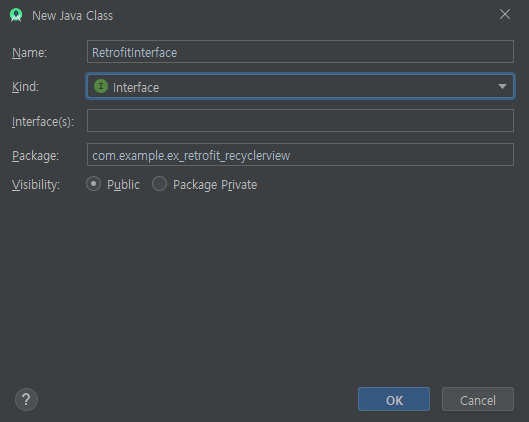Click the Package input field
Image resolution: width=529 pixels, height=422 pixels.
[x=300, y=154]
